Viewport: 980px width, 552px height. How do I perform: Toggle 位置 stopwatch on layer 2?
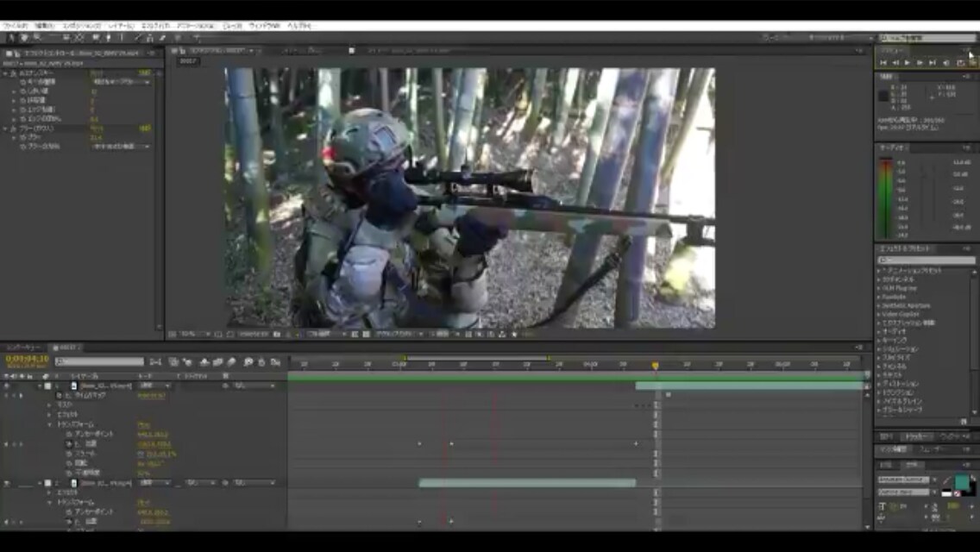coord(69,521)
